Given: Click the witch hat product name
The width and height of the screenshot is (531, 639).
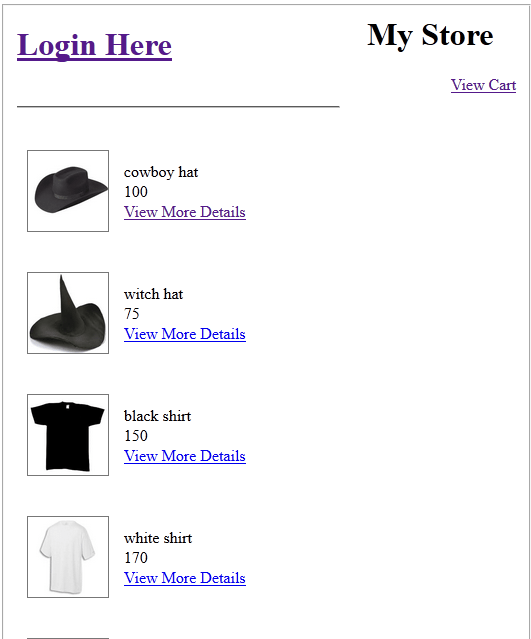Looking at the screenshot, I should point(153,294).
